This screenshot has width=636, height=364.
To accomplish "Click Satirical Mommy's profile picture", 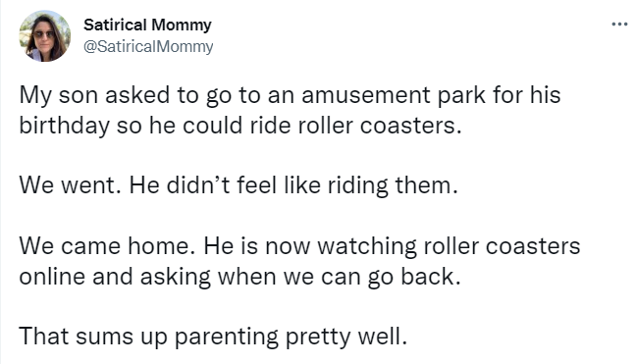I will 44,36.
